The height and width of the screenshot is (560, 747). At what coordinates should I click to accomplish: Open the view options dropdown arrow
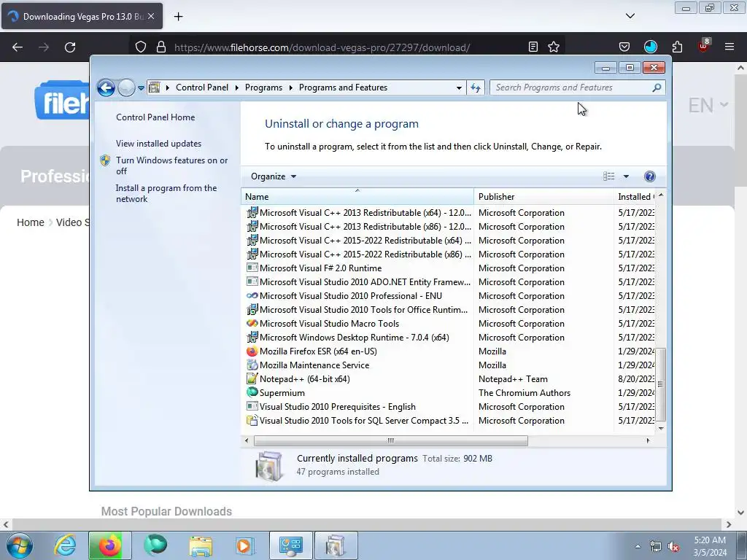tap(626, 176)
